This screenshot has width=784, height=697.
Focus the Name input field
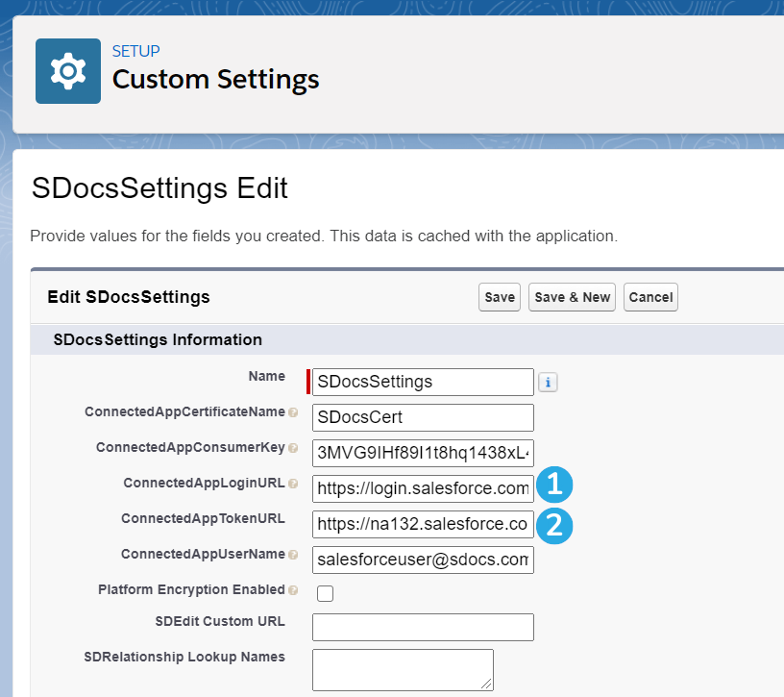coord(423,382)
